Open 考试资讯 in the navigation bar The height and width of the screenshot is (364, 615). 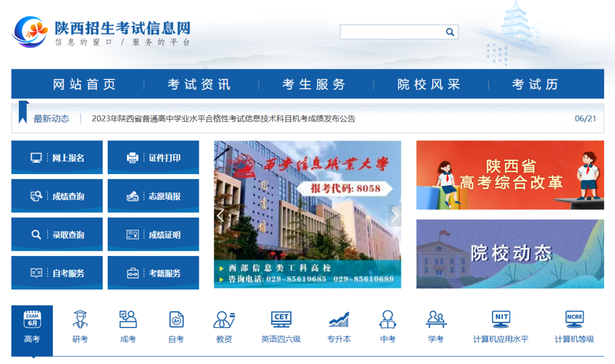[199, 85]
